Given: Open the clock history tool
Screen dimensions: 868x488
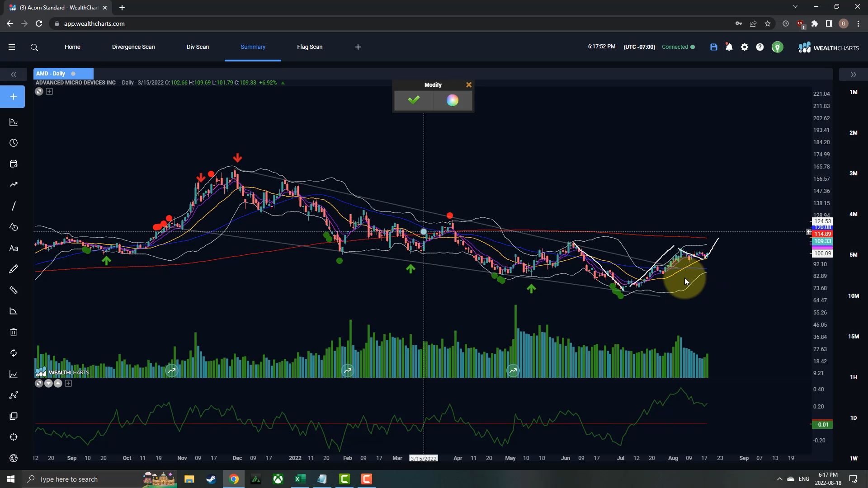Looking at the screenshot, I should 14,143.
